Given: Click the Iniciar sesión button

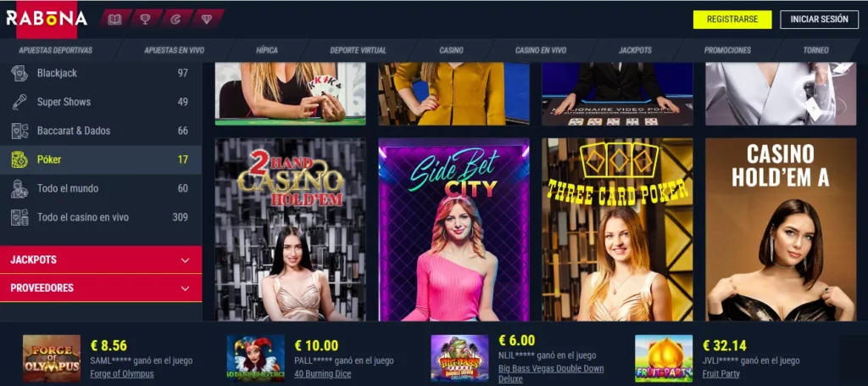Looking at the screenshot, I should point(820,20).
